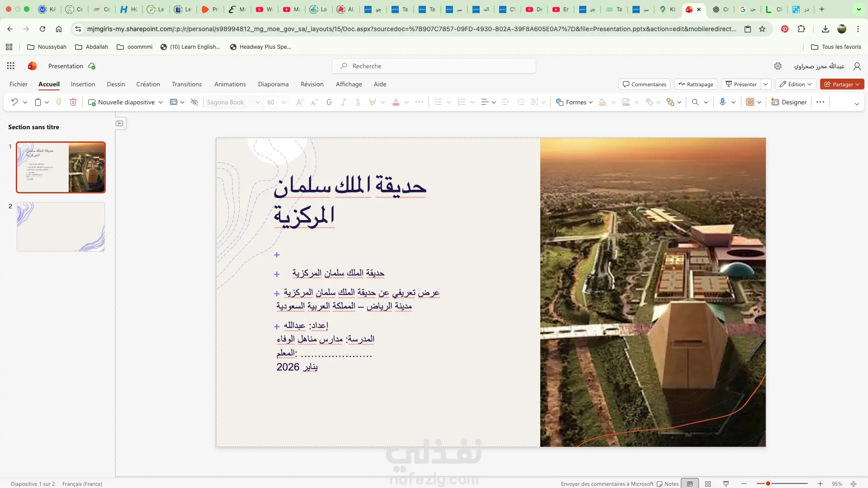Open the settings gear icon

click(778, 66)
